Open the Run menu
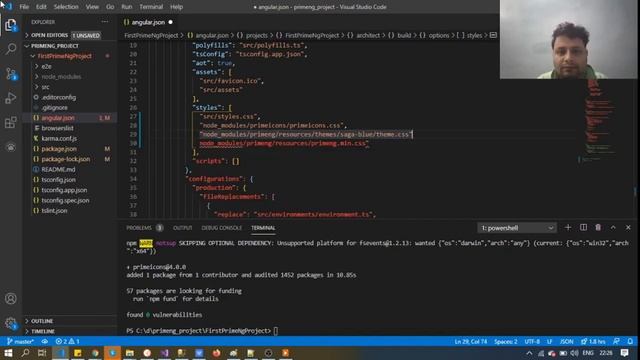Image resolution: width=640 pixels, height=360 pixels. point(127,7)
